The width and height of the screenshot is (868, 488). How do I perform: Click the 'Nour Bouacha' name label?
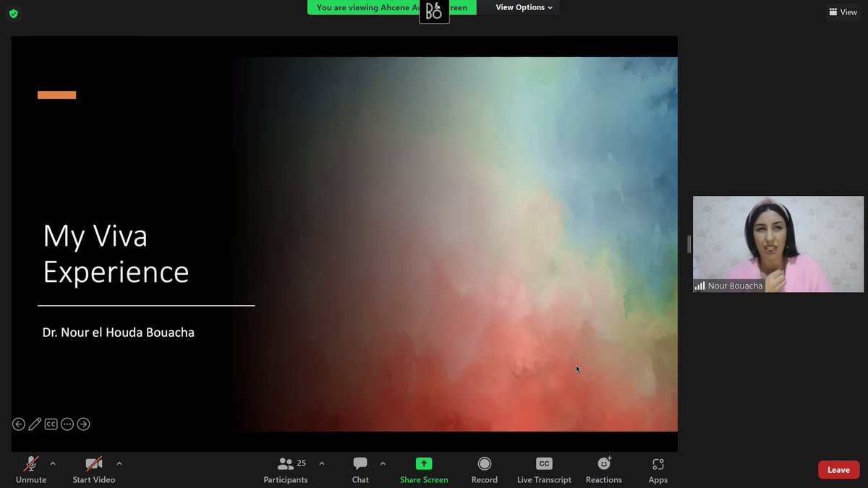736,286
